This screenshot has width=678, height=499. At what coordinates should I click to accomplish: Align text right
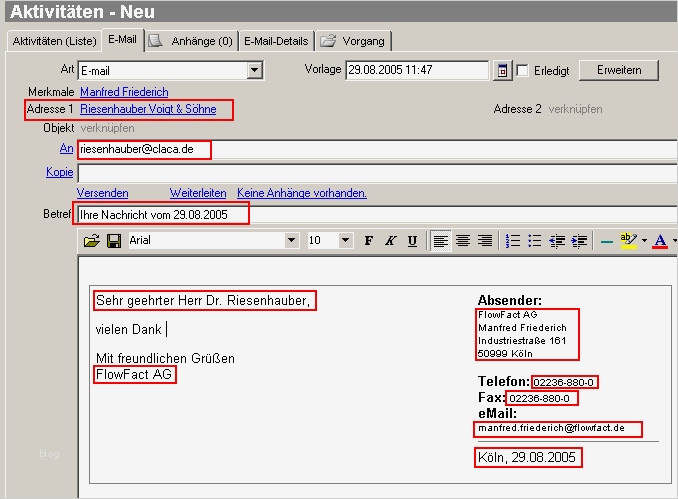point(485,240)
